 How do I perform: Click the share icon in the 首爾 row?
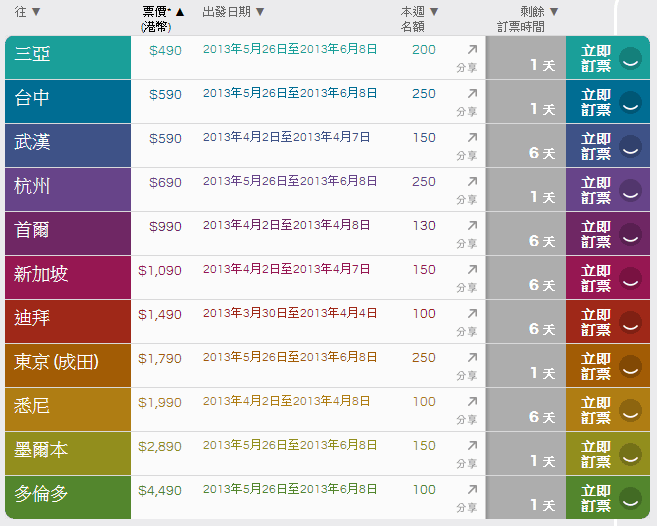pos(472,225)
